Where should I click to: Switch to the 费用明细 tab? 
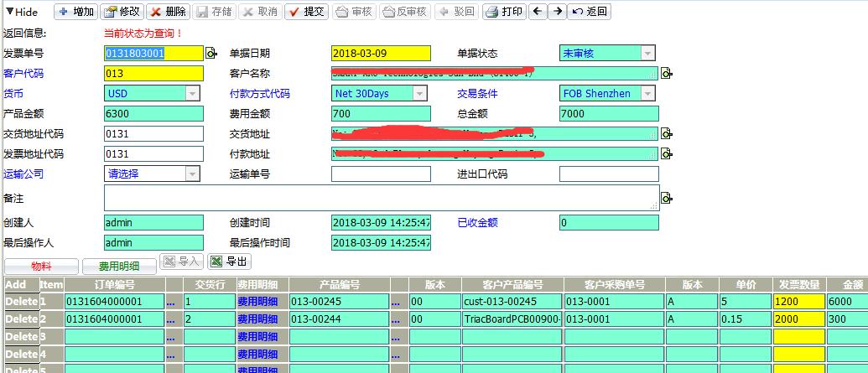point(120,266)
